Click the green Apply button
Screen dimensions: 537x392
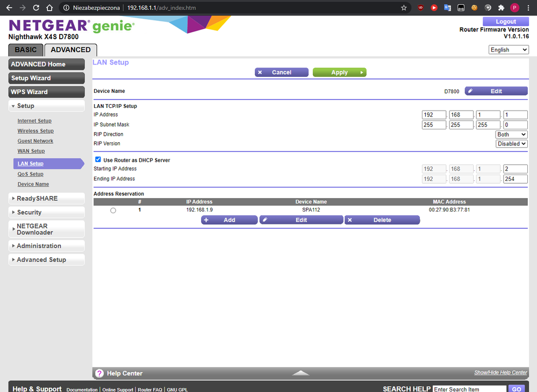pos(339,72)
